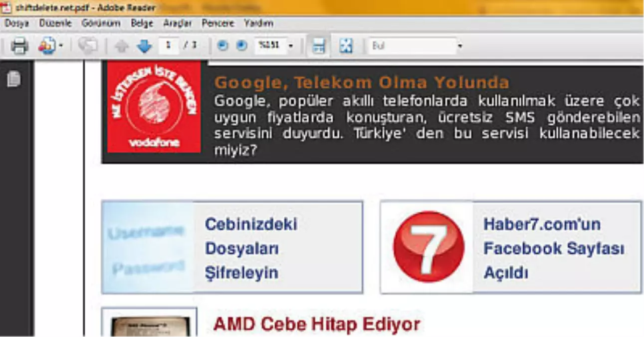Click the zoom in plus button

(x=241, y=46)
